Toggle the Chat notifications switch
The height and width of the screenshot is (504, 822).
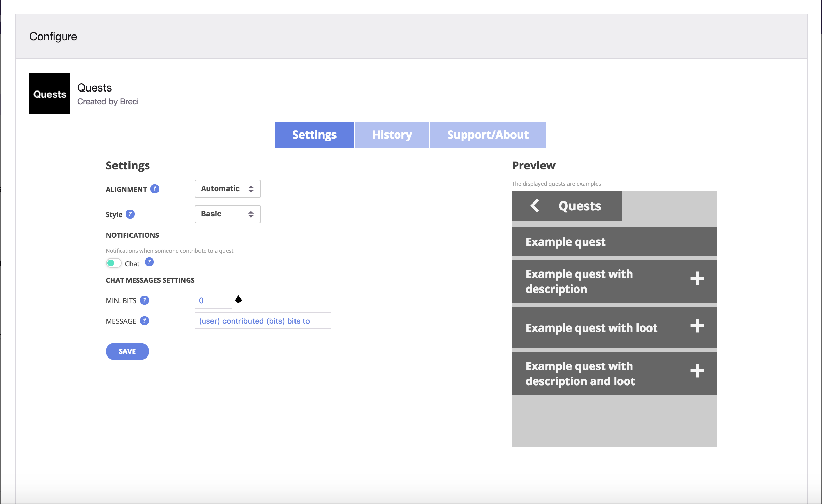113,263
